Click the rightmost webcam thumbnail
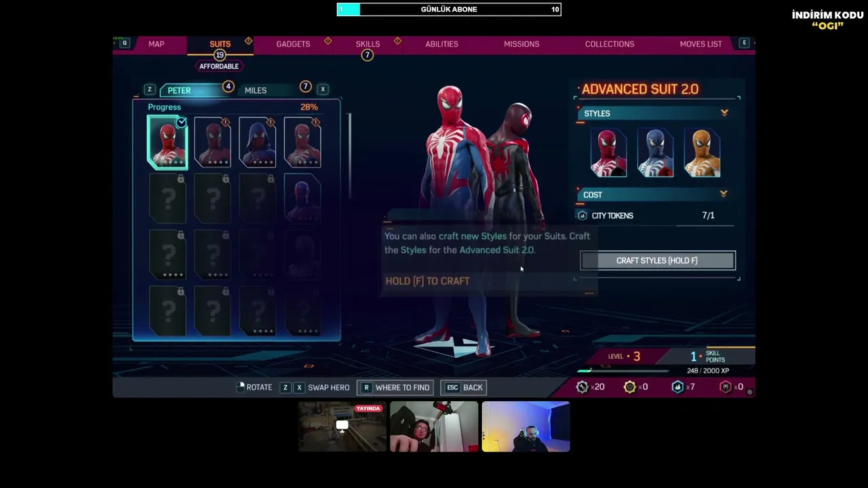This screenshot has height=488, width=868. click(x=526, y=426)
